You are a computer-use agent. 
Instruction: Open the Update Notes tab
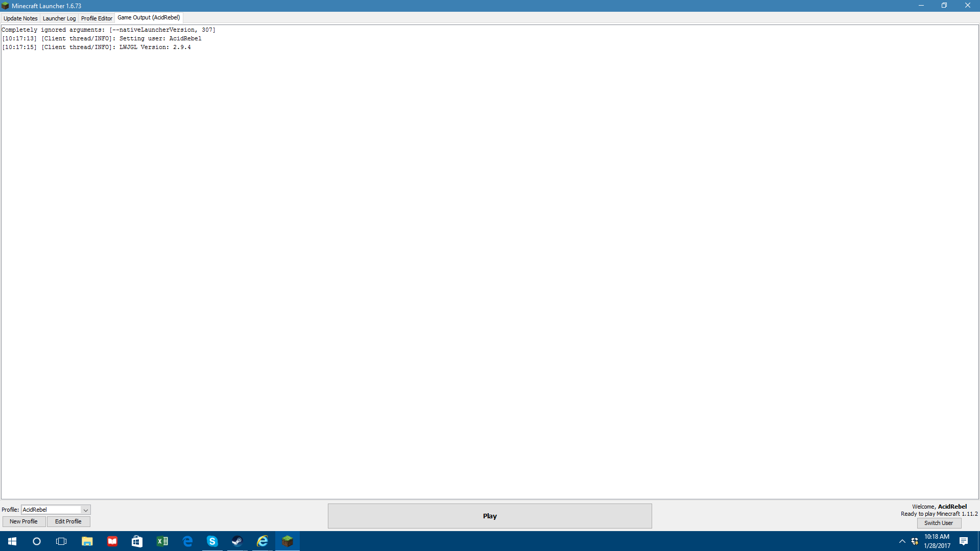click(x=20, y=18)
